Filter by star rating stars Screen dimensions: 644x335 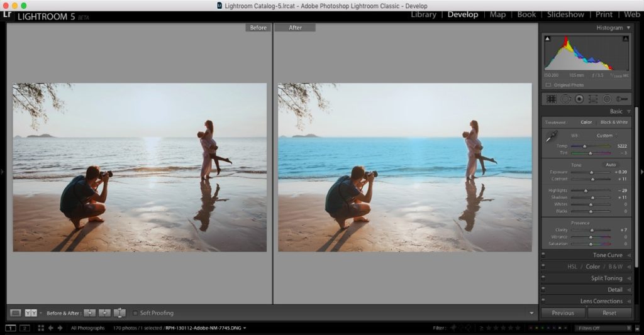(504, 328)
